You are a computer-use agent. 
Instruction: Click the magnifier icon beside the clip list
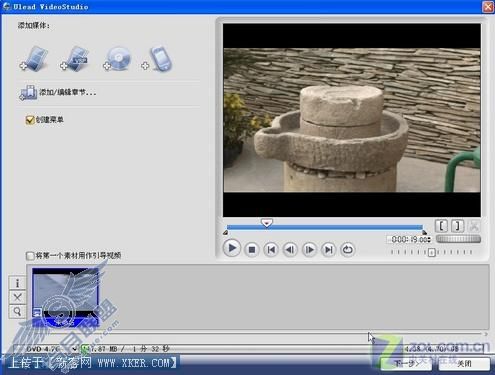point(17,311)
